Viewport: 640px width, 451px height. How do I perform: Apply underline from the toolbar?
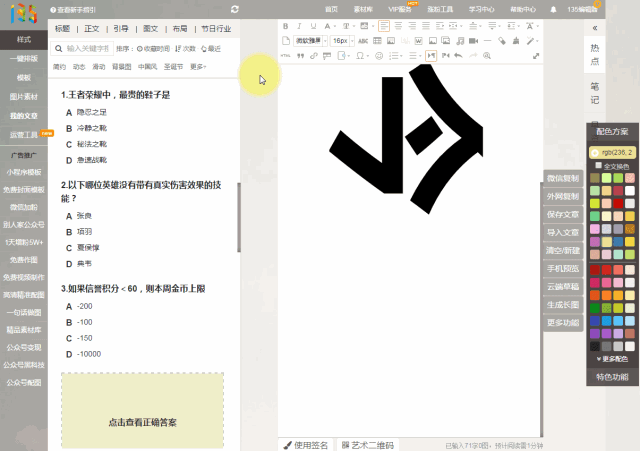coord(313,26)
